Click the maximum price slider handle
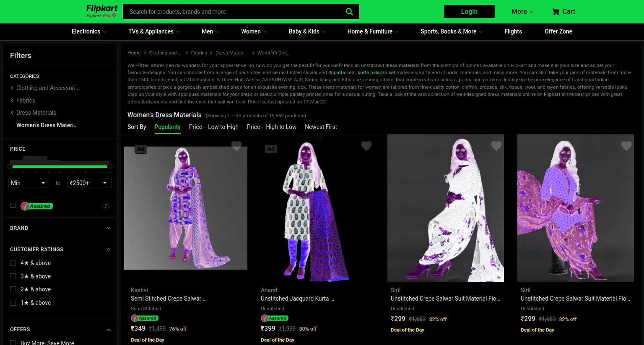The width and height of the screenshot is (644, 345). point(109,166)
